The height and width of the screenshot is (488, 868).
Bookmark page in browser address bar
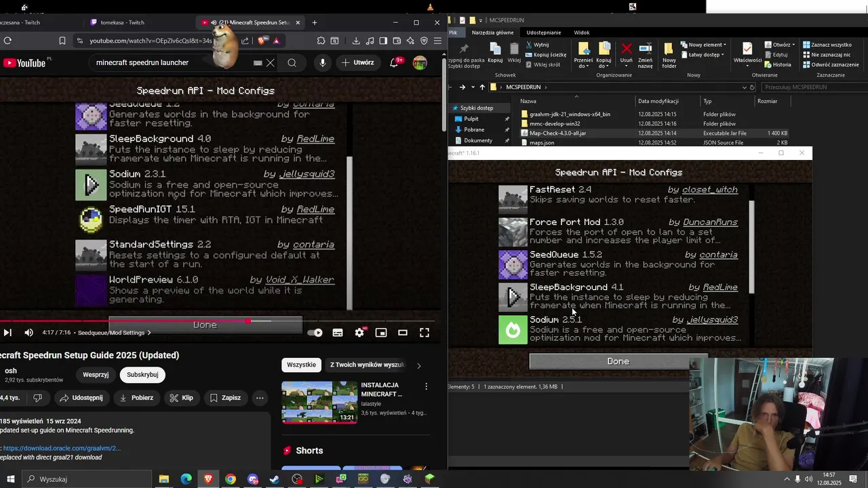click(62, 41)
